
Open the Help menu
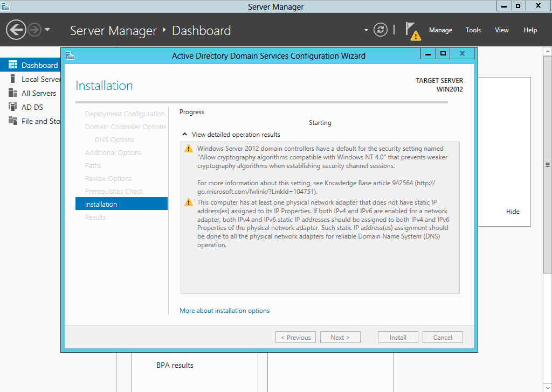tap(530, 30)
